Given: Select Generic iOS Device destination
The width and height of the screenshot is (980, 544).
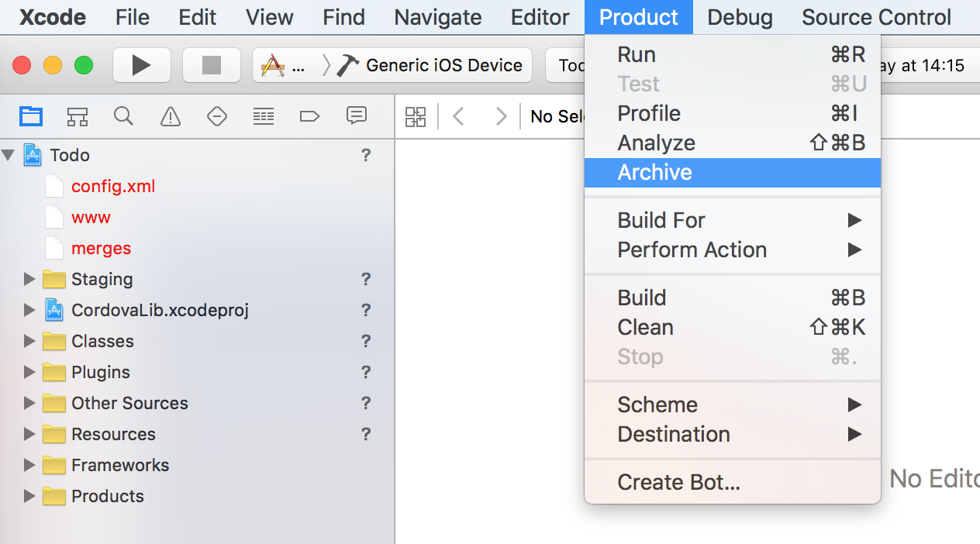Looking at the screenshot, I should coord(444,65).
